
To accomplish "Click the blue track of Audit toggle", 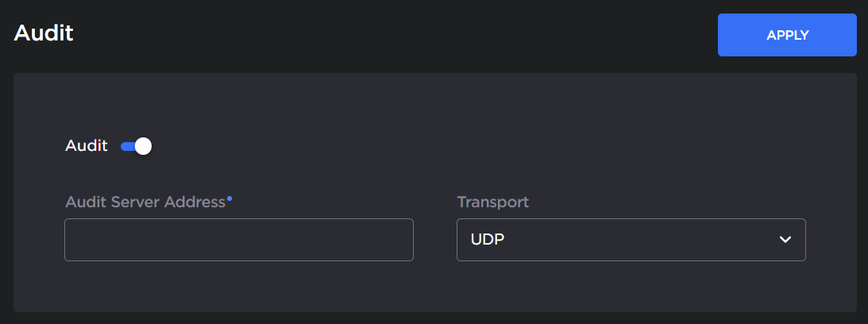I will point(125,146).
